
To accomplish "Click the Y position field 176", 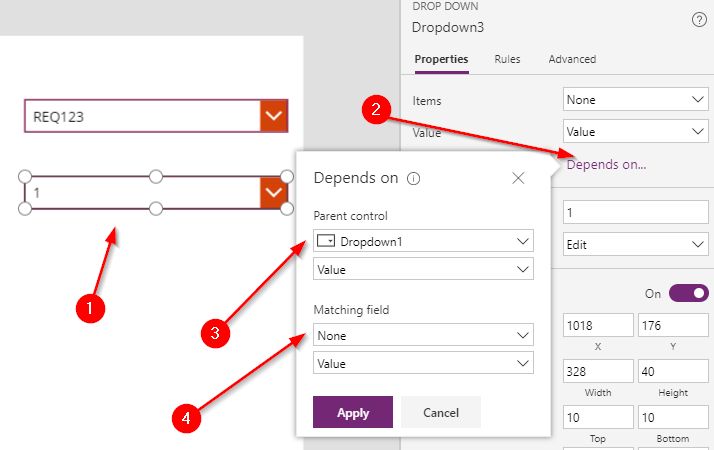I will click(673, 325).
